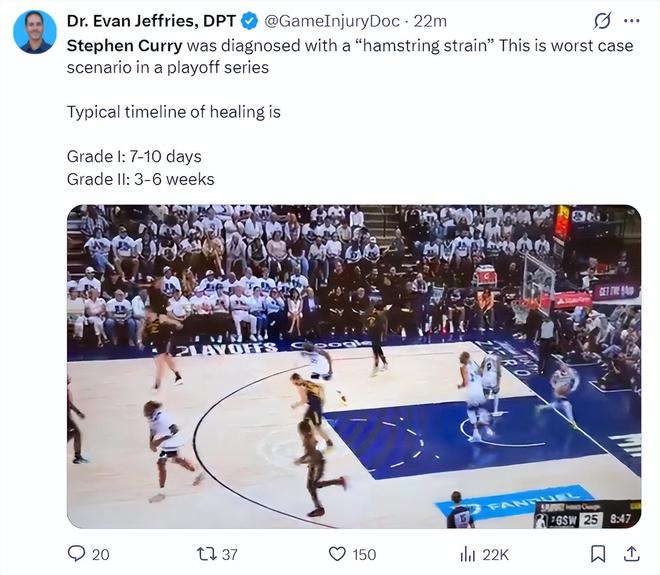The height and width of the screenshot is (575, 660).
Task: Click the share upload arrow icon
Action: tap(631, 553)
